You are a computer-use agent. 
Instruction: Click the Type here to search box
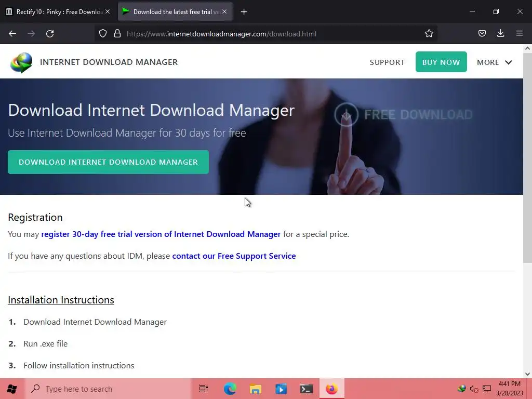point(108,389)
